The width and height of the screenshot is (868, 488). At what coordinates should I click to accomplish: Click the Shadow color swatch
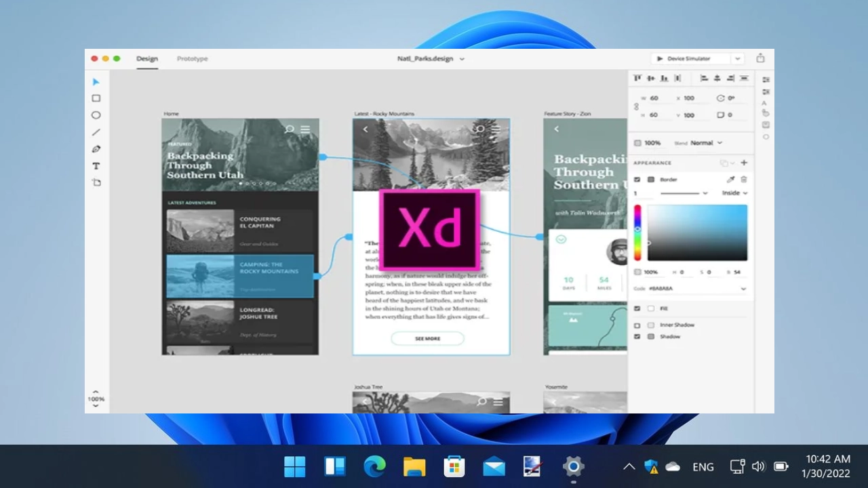(651, 336)
